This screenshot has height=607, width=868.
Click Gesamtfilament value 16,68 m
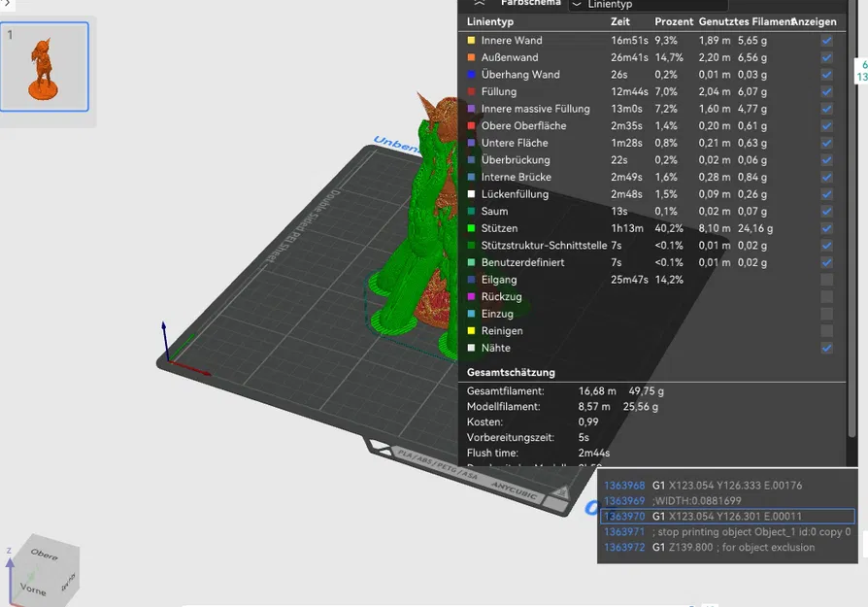[597, 391]
